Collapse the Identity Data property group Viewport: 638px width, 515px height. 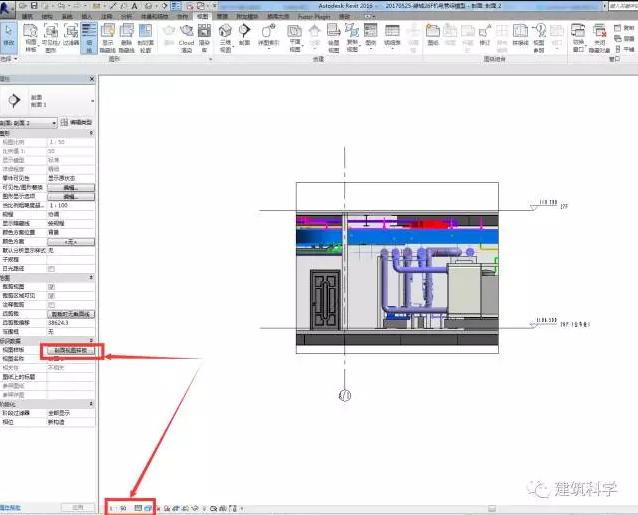pos(91,340)
